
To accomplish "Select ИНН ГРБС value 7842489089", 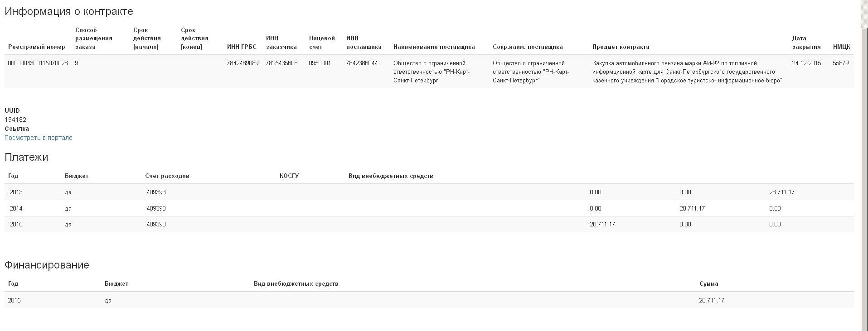I will click(x=242, y=63).
